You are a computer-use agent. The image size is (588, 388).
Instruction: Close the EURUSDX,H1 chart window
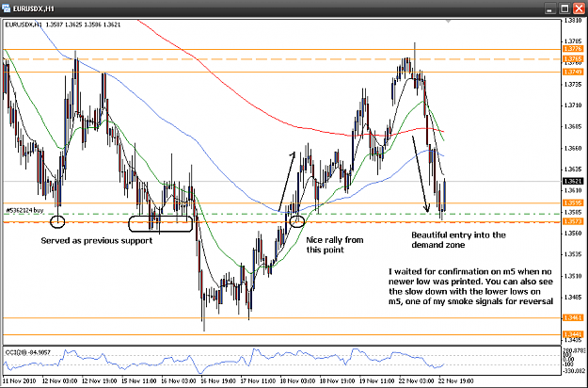click(579, 8)
